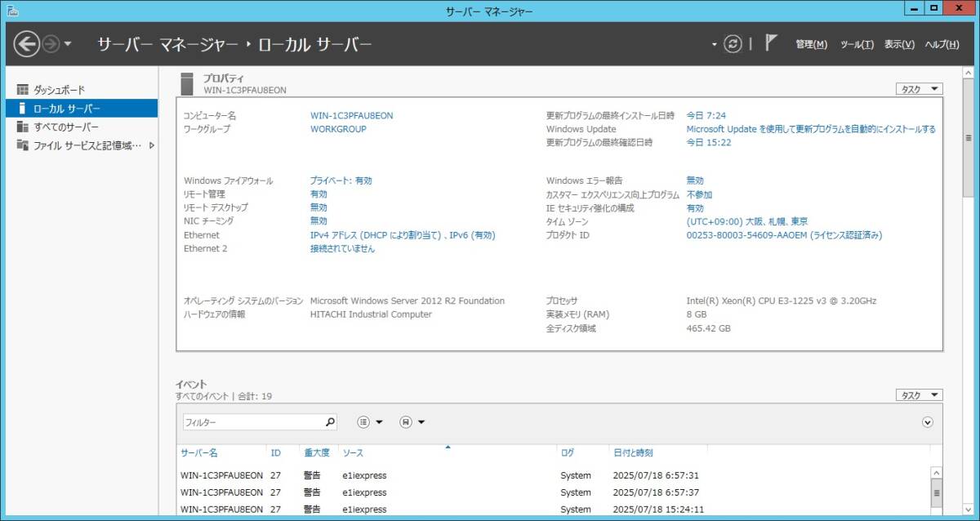Image resolution: width=980 pixels, height=521 pixels.
Task: Click リモート デスクトップ 無効 setting link
Action: [x=318, y=207]
